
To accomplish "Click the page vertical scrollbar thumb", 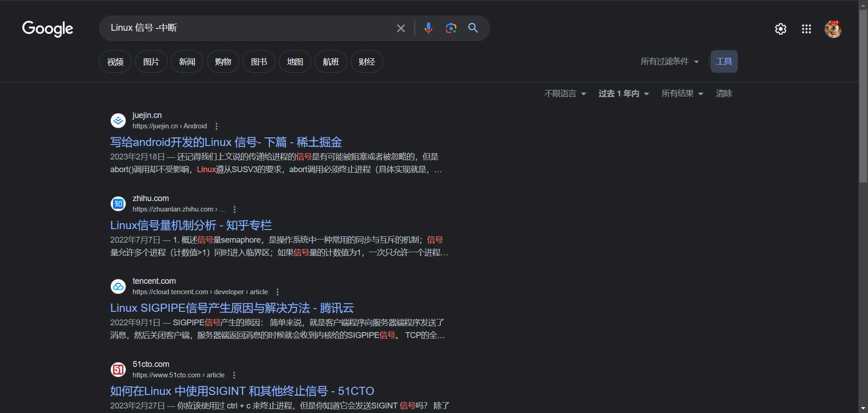I will pyautogui.click(x=863, y=96).
